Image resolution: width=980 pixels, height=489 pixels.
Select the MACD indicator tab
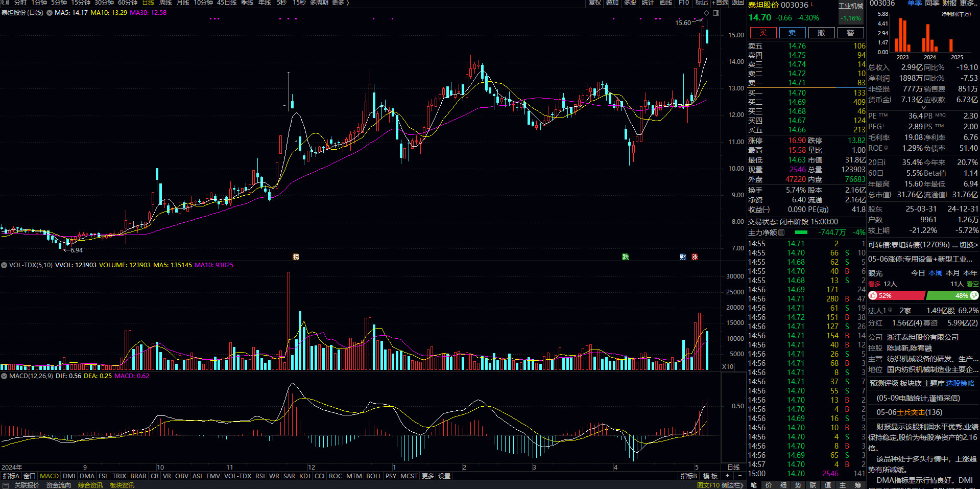click(x=49, y=476)
